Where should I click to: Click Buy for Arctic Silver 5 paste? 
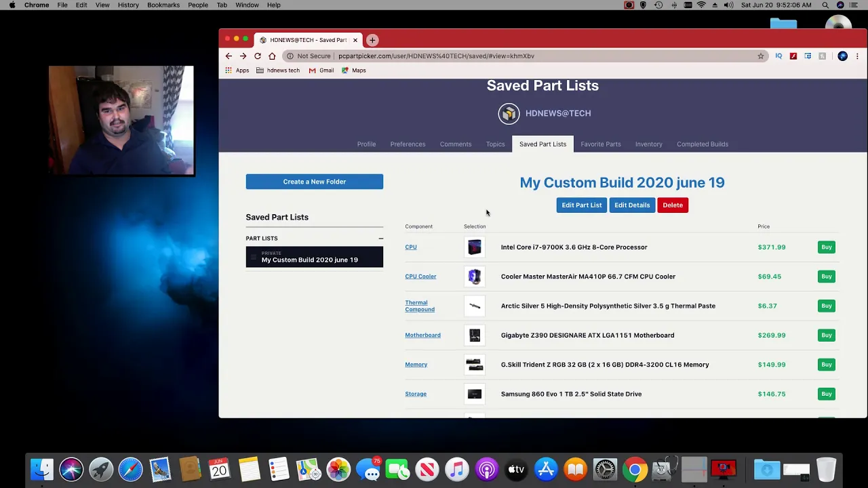827,306
